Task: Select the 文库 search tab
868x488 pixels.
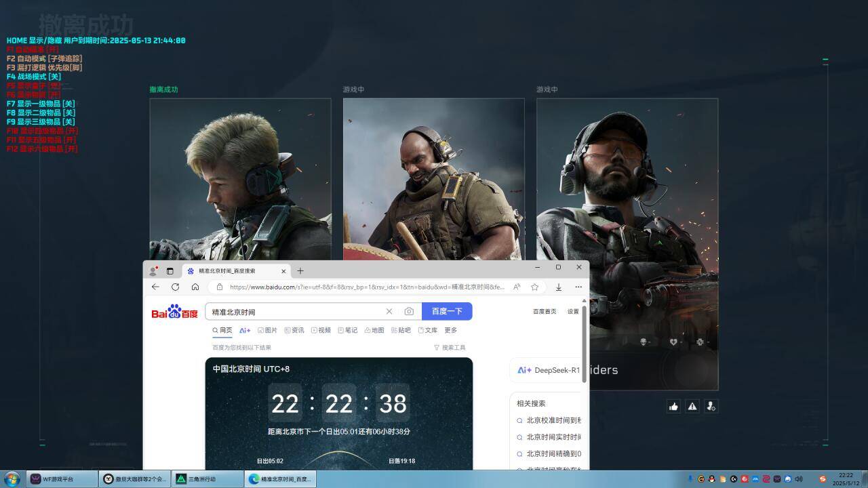Action: [428, 330]
